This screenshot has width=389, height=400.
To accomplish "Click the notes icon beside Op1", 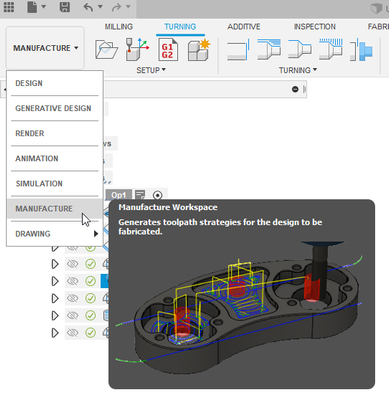I will click(x=140, y=195).
